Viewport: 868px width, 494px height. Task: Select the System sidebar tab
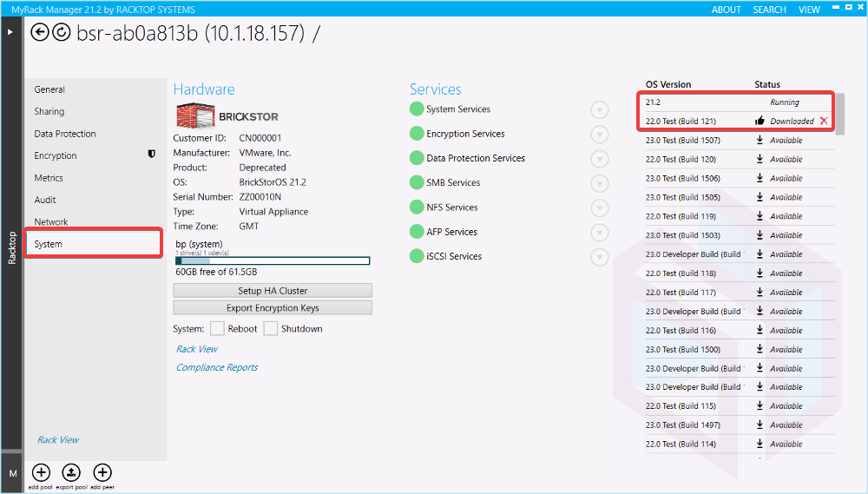[93, 244]
